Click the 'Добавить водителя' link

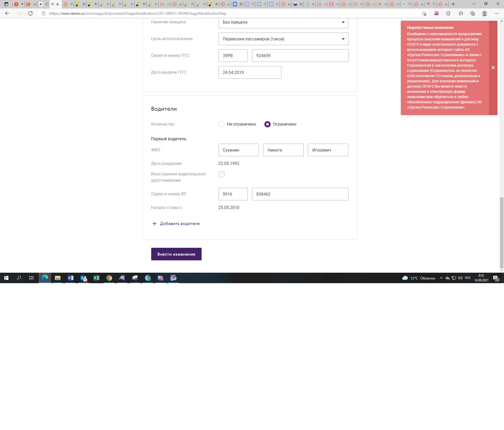pyautogui.click(x=180, y=224)
